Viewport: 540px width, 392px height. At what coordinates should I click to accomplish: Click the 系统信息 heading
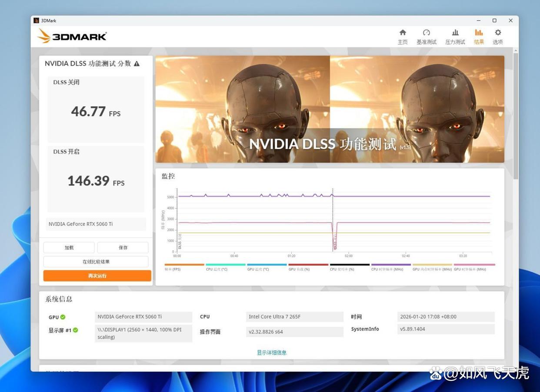tap(59, 299)
